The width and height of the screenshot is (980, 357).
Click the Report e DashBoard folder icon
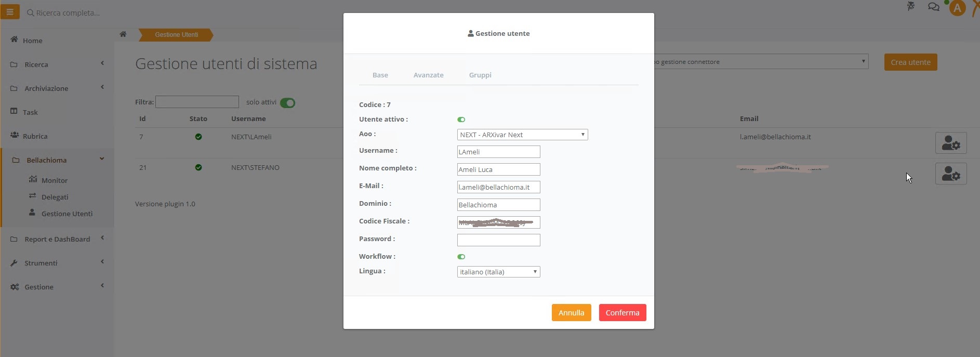pos(14,239)
